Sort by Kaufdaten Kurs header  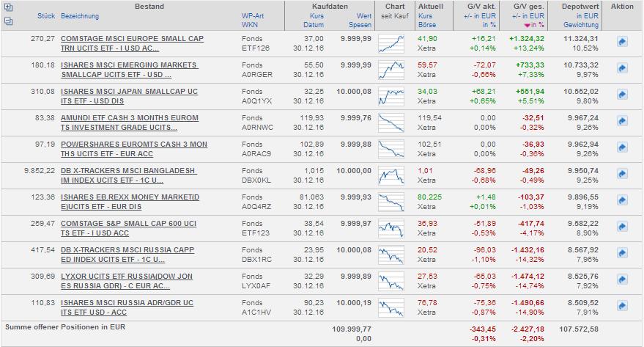pyautogui.click(x=317, y=16)
